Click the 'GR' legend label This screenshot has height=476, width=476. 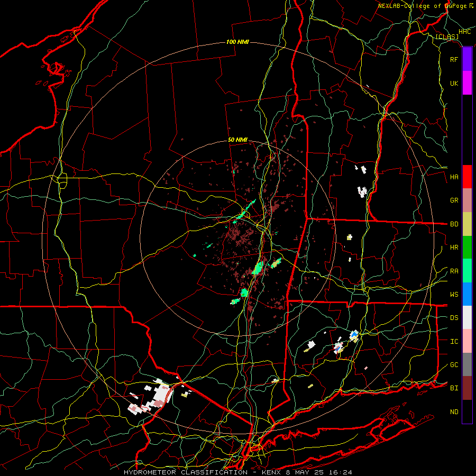point(454,200)
